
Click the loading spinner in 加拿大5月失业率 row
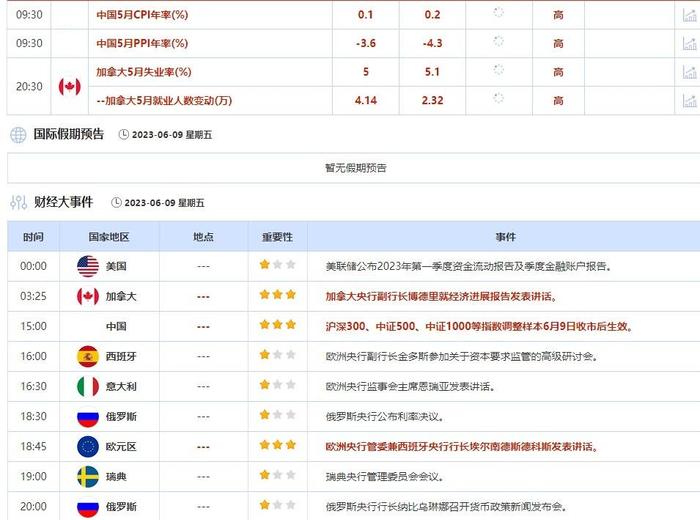499,70
